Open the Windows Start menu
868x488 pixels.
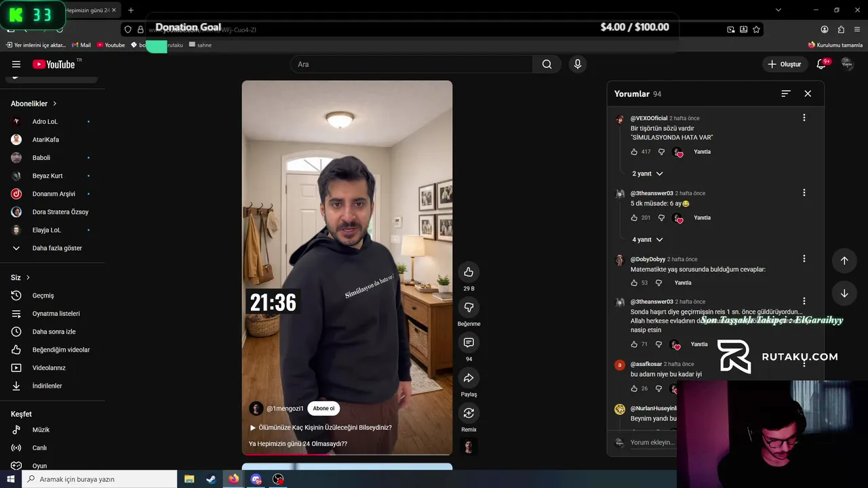[11, 479]
